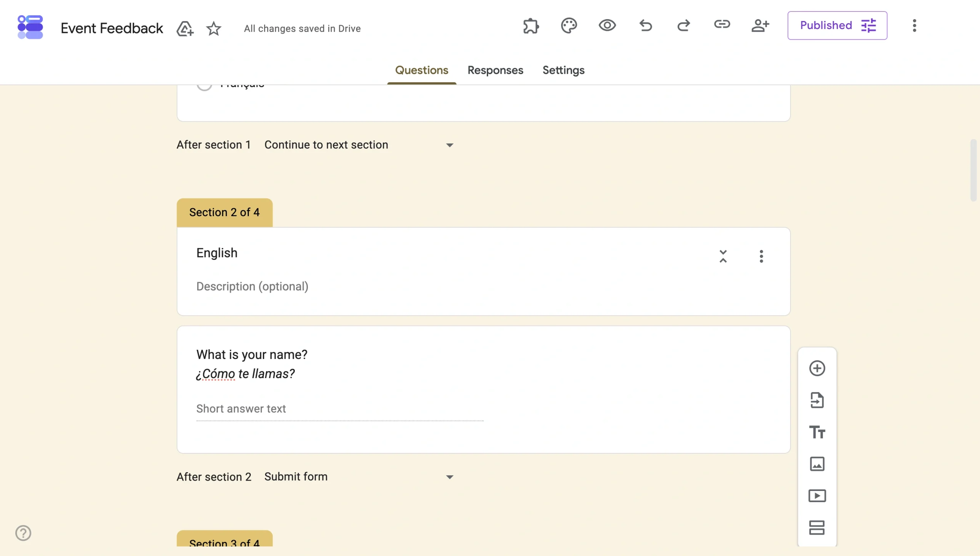Edit the English section title
This screenshot has height=556, width=980.
click(x=217, y=253)
